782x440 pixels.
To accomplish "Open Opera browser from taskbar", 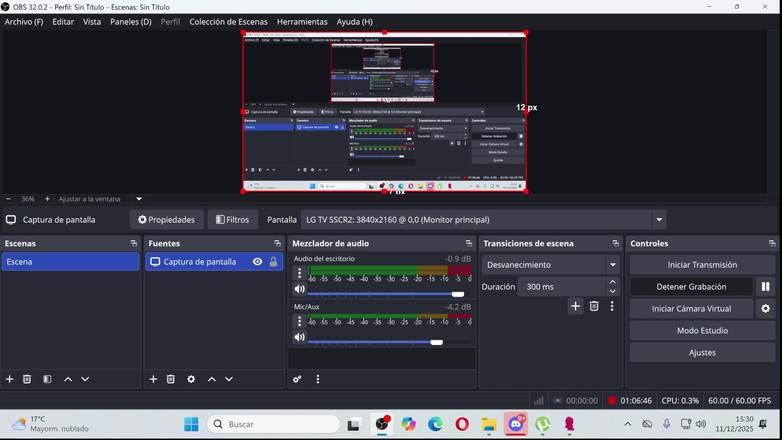I will click(x=462, y=424).
